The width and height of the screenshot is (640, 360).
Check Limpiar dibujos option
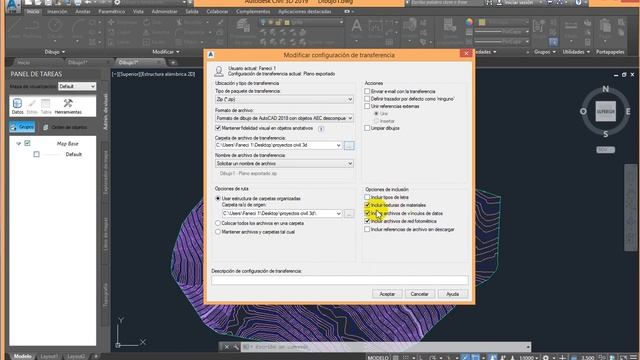367,128
